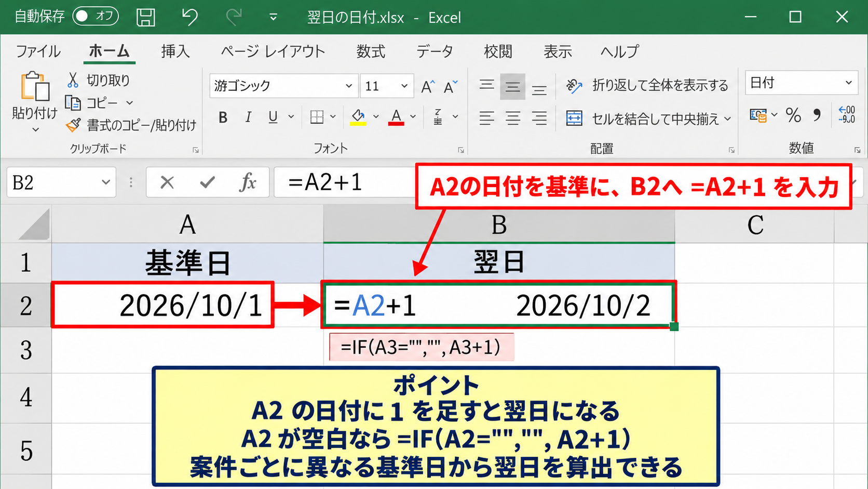Open the merge and center dropdown arrow
The height and width of the screenshot is (489, 868).
point(727,119)
